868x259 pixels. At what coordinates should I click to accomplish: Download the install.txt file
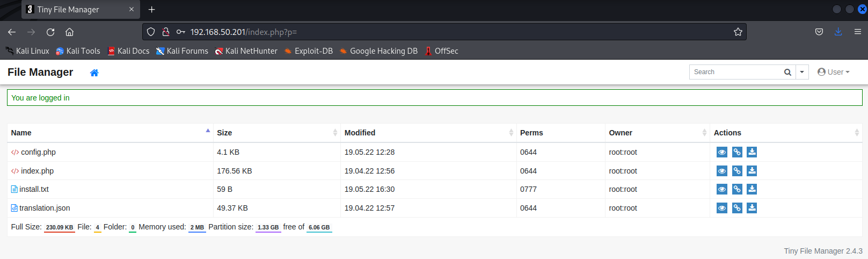752,189
